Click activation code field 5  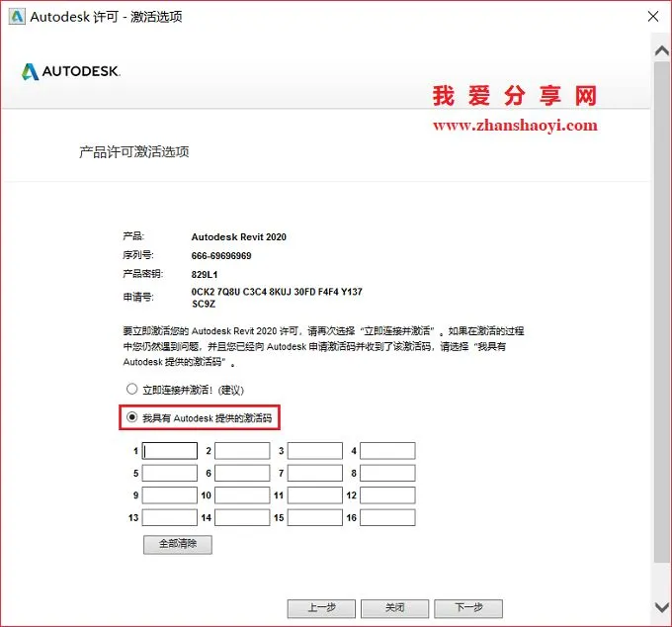[170, 473]
